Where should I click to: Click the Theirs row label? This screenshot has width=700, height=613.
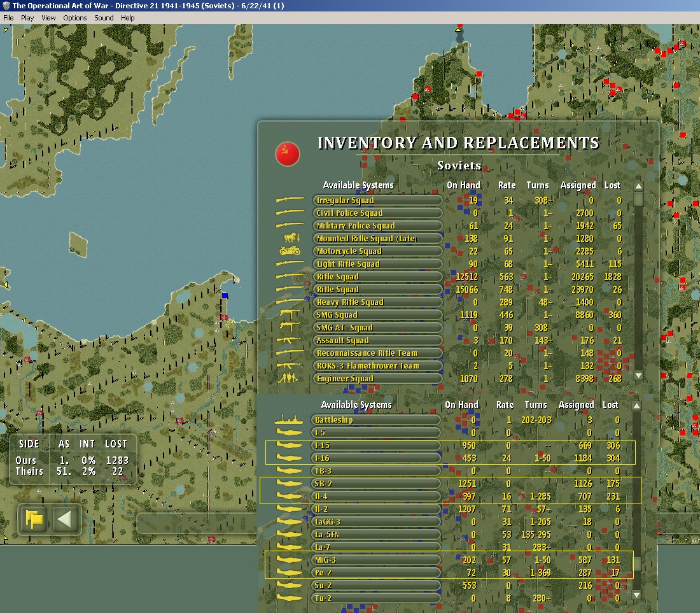pos(29,472)
